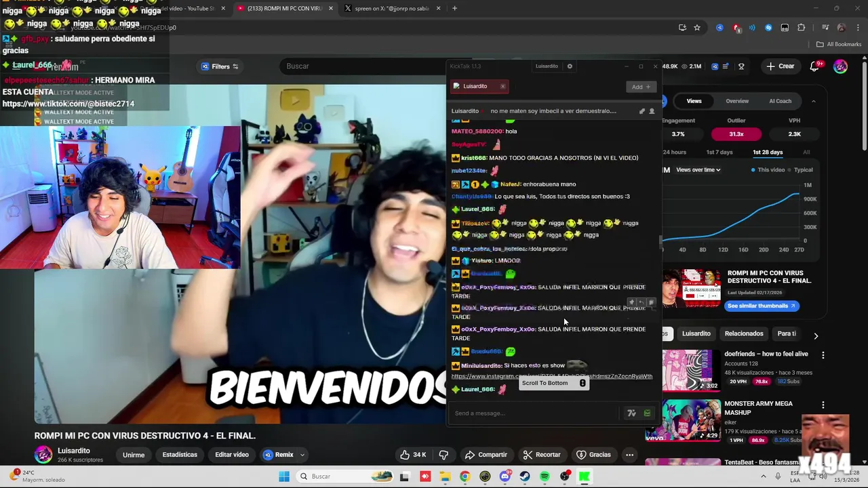Click the Shazam extension icon
Viewport: 868px width, 488px height.
768,28
